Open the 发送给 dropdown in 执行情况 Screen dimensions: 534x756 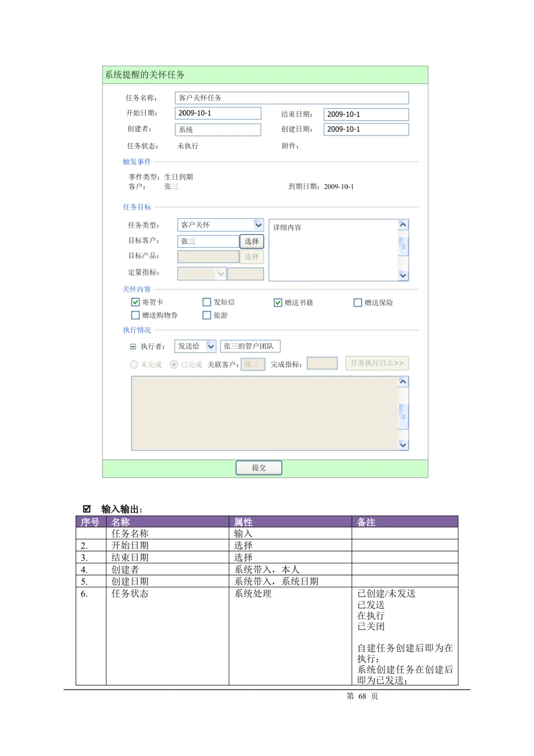tap(211, 346)
